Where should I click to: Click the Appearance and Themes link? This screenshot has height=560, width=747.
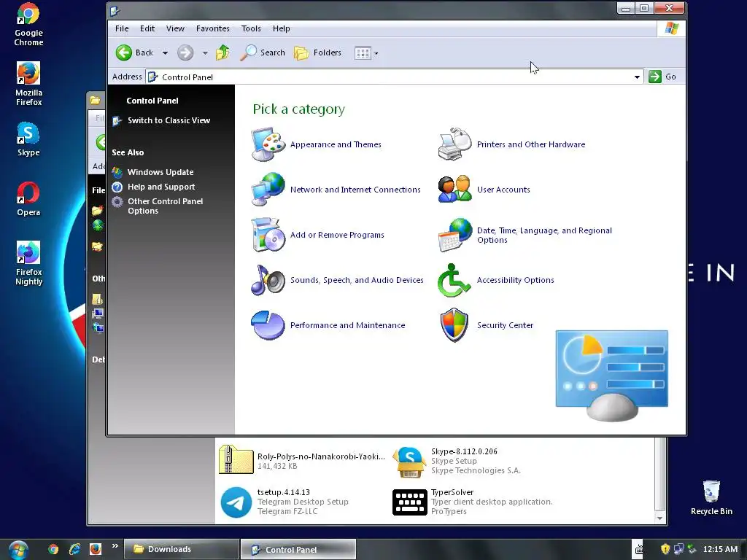coord(336,144)
